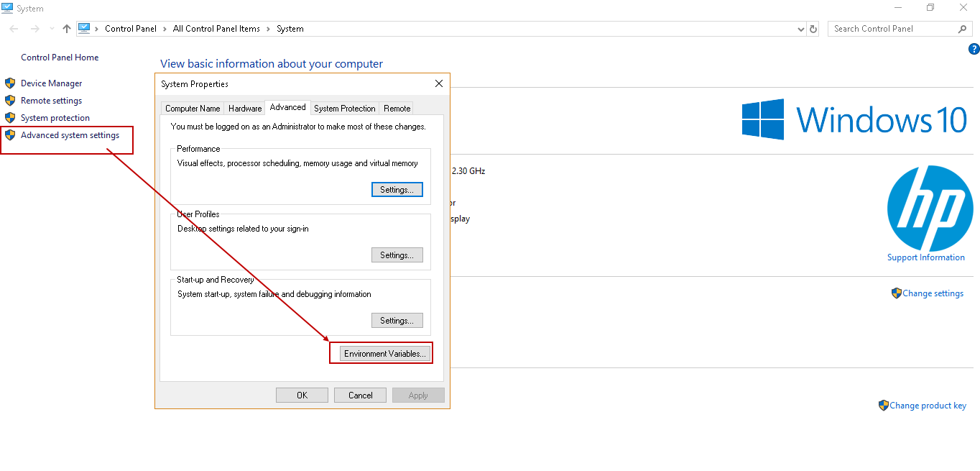The image size is (980, 471).
Task: Open the help question mark icon
Action: (x=974, y=49)
